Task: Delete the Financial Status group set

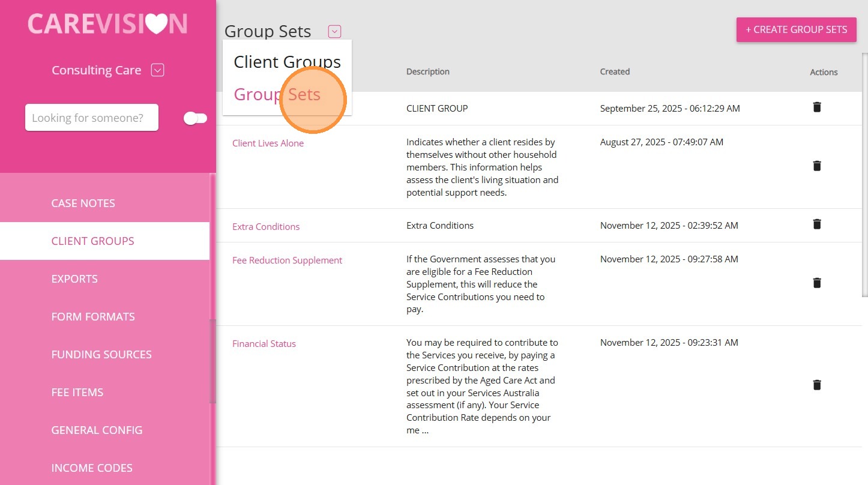Action: (816, 385)
